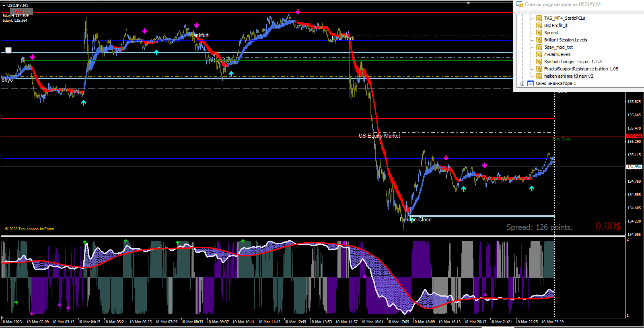Click the 134.405 price scale value
The image size is (644, 328).
[634, 208]
